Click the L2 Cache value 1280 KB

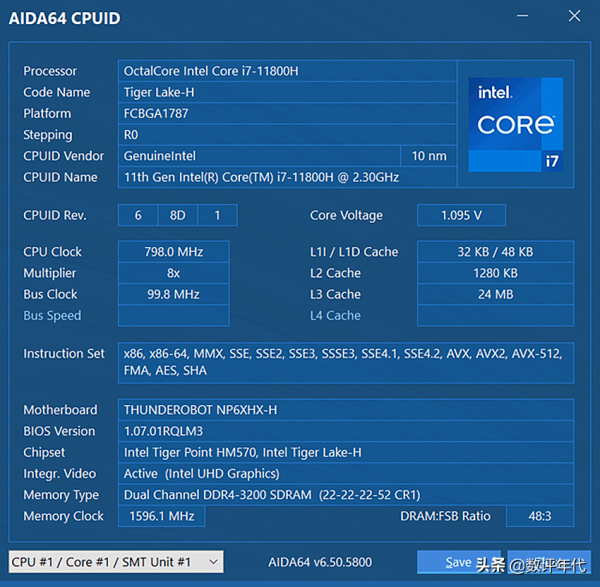(496, 273)
